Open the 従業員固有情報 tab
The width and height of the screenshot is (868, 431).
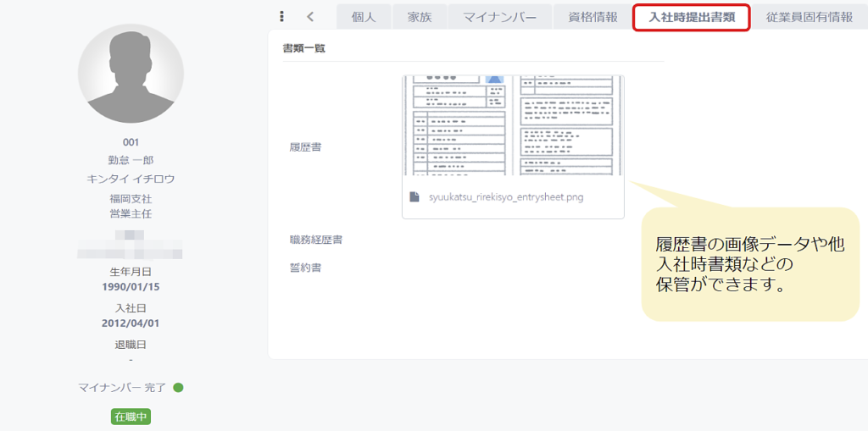click(x=809, y=17)
